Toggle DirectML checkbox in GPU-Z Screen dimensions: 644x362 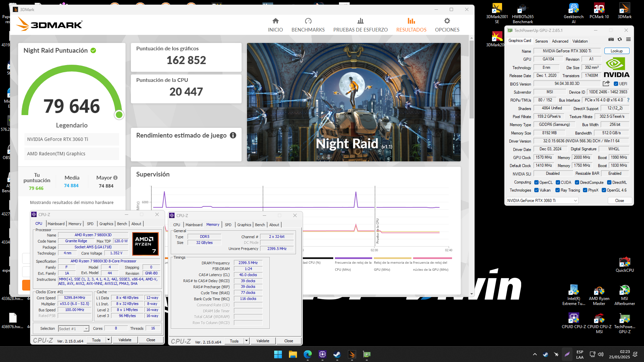coord(609,183)
